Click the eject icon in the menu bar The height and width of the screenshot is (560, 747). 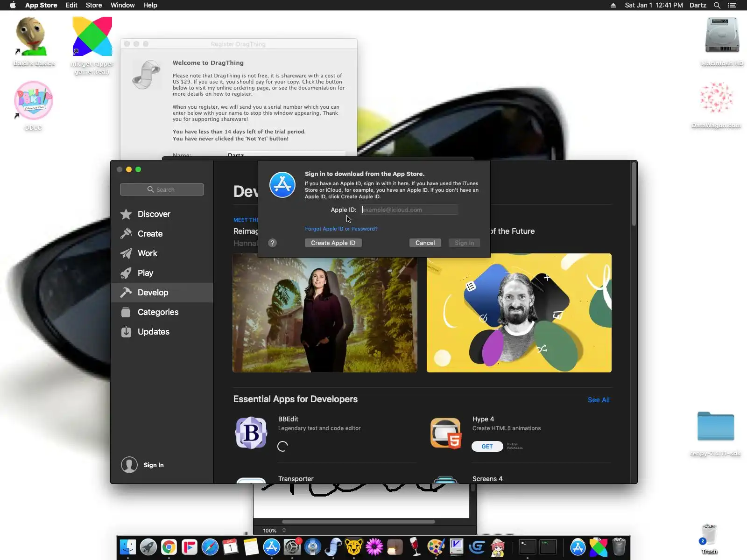click(x=613, y=5)
